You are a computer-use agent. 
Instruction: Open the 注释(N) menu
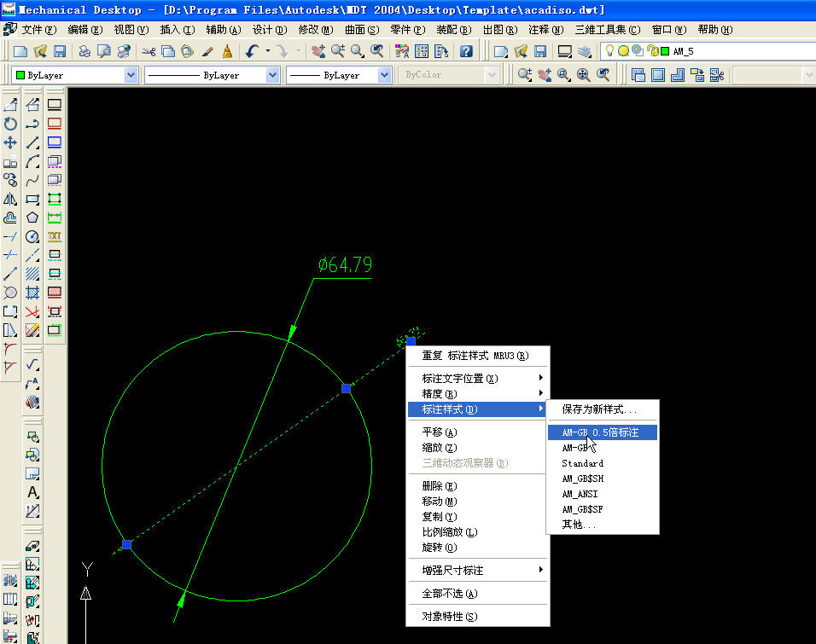tap(546, 30)
